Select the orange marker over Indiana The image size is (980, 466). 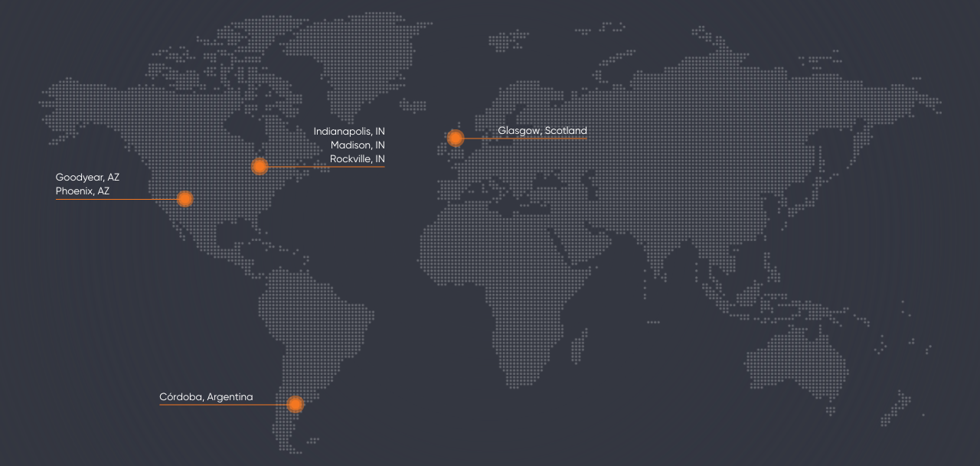coord(260,166)
